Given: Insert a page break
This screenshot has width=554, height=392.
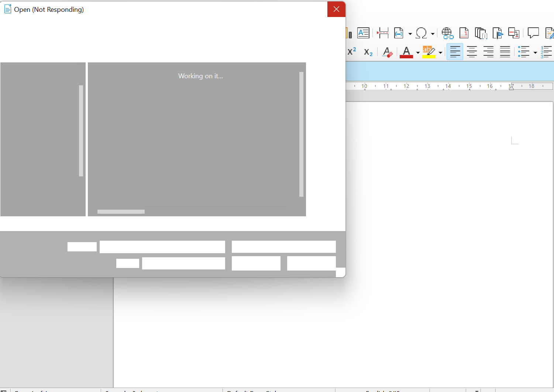Looking at the screenshot, I should coord(383,33).
